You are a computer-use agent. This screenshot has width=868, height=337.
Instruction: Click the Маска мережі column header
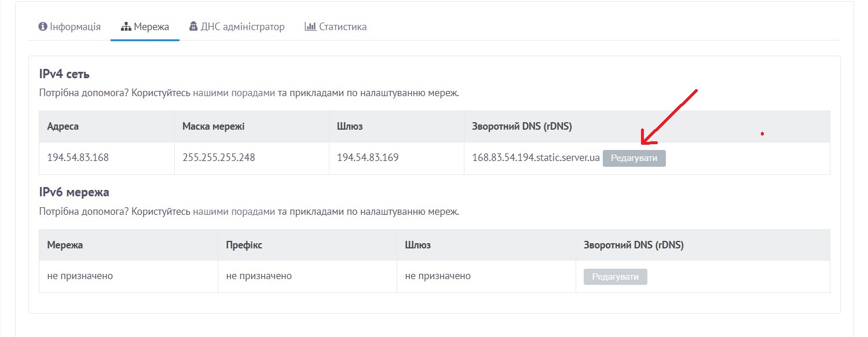coord(214,126)
